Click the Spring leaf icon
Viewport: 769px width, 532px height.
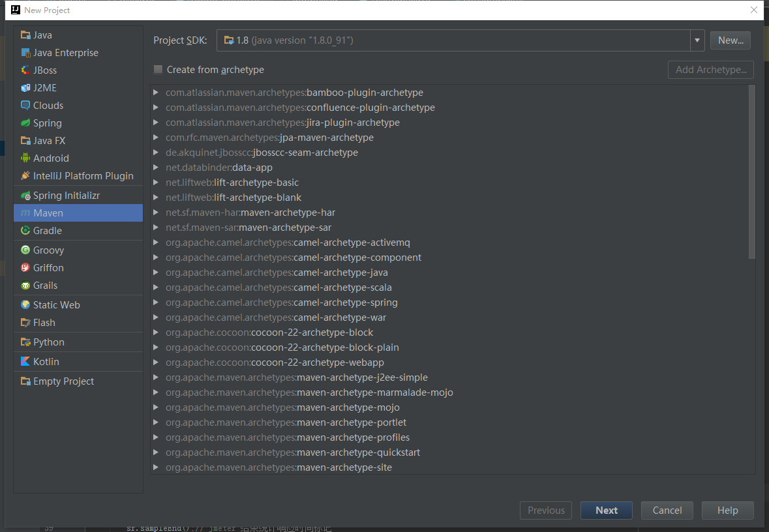(x=25, y=123)
